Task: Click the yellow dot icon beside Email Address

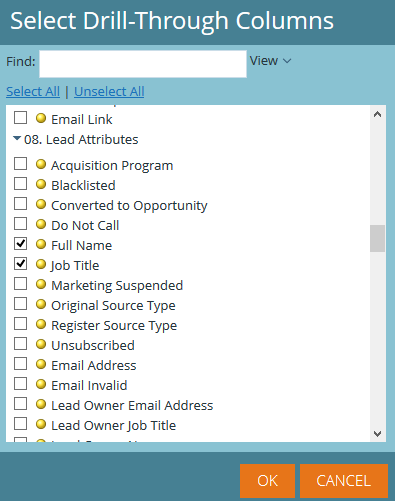Action: click(41, 364)
